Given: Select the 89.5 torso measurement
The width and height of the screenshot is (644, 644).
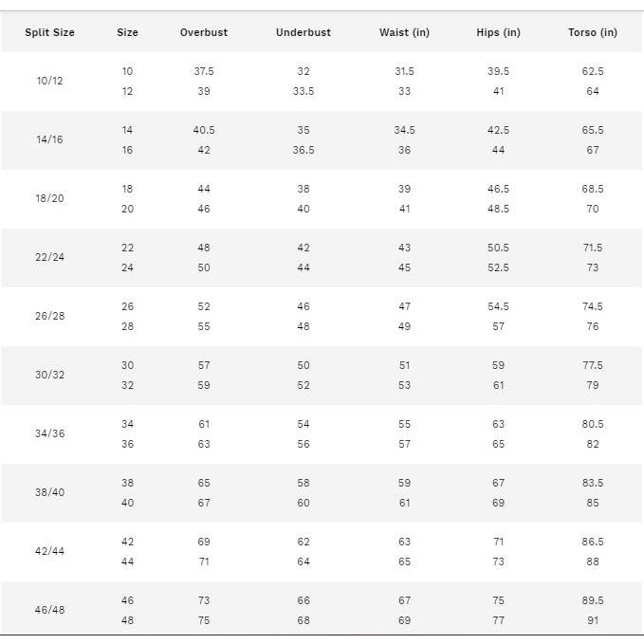Looking at the screenshot, I should 593,600.
